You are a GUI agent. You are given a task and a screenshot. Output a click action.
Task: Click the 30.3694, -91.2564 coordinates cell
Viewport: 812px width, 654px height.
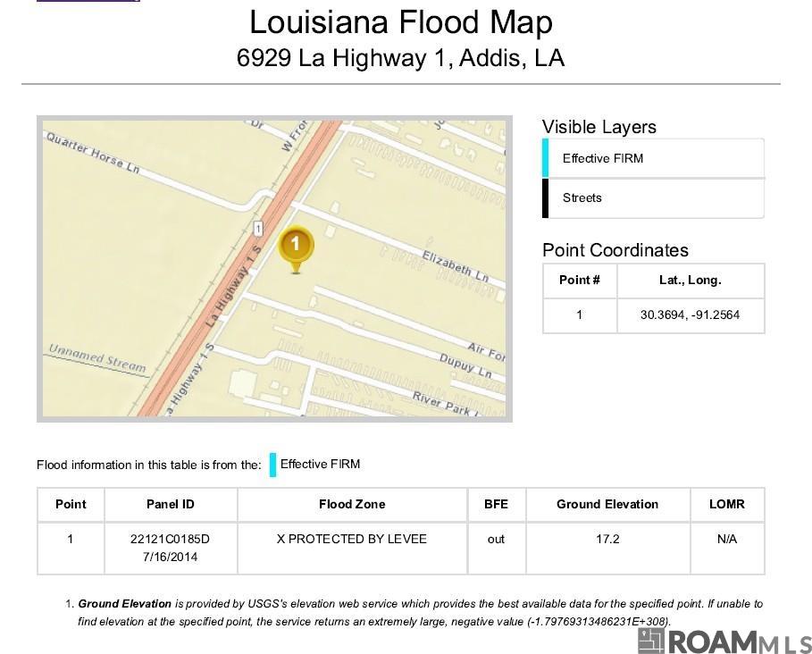[x=691, y=314]
